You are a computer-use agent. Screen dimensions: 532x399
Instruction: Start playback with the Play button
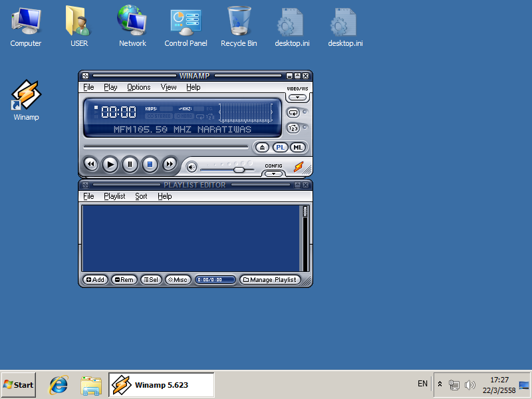110,164
